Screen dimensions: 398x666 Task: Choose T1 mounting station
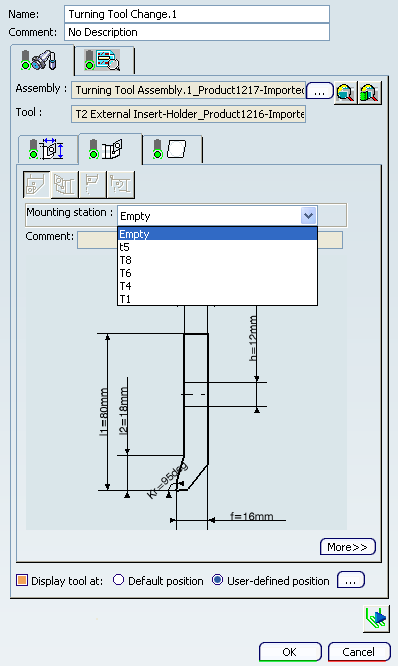pos(217,299)
